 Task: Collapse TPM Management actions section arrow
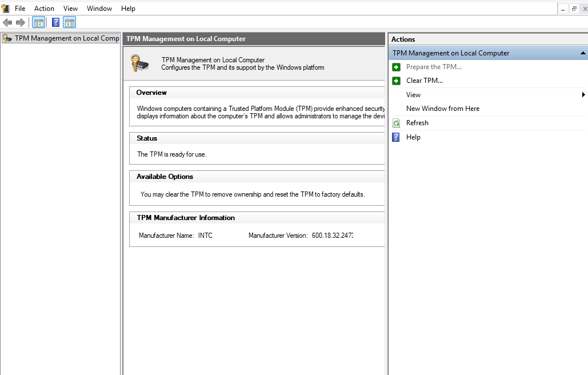coord(583,53)
